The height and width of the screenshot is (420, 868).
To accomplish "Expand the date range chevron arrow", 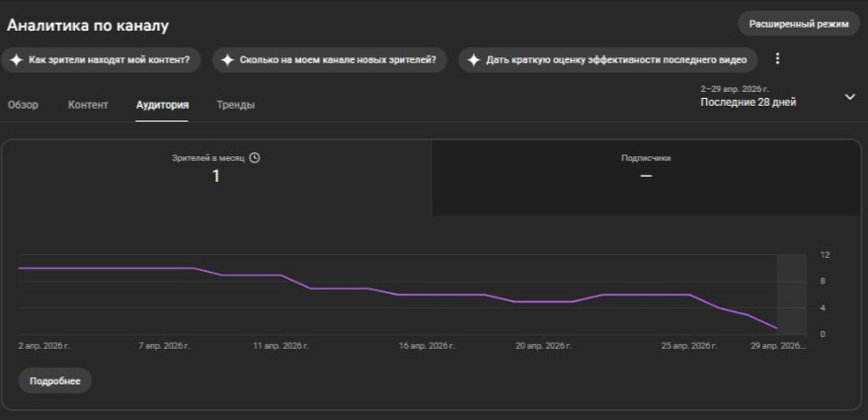I will click(x=850, y=97).
